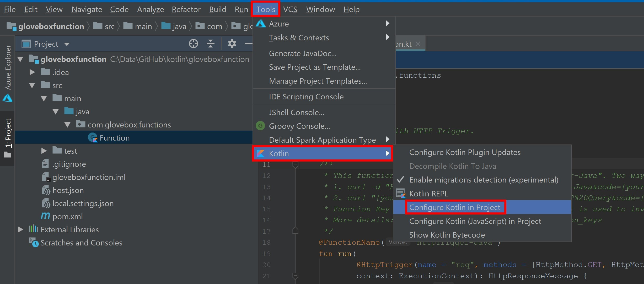644x284 pixels.
Task: Toggle Enable migrations detection (experimental)
Action: coord(483,180)
